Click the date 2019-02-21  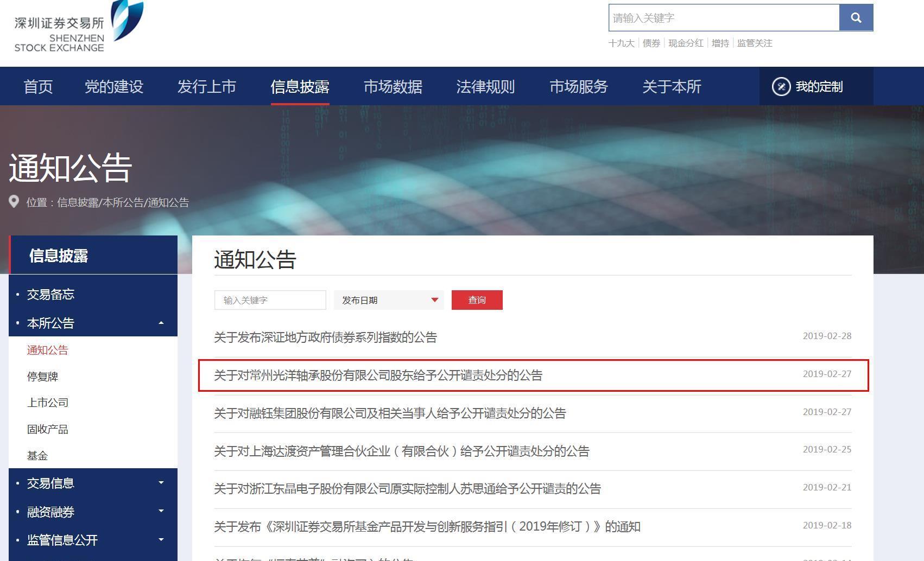point(827,487)
